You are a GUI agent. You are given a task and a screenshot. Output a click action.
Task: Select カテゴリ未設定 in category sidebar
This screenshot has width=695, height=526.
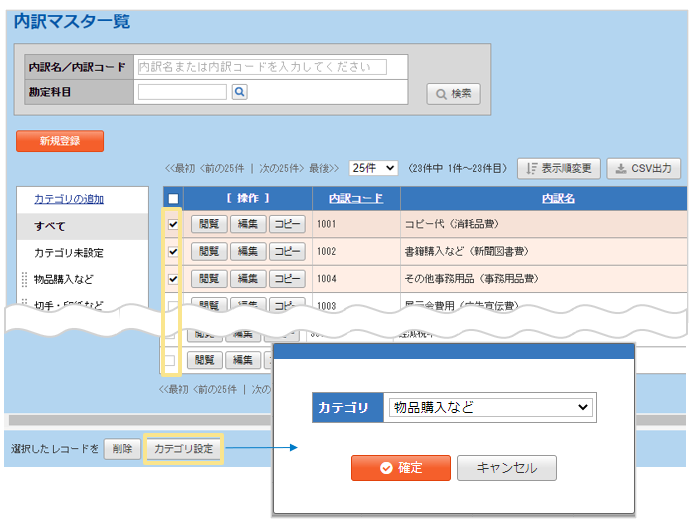pos(69,253)
